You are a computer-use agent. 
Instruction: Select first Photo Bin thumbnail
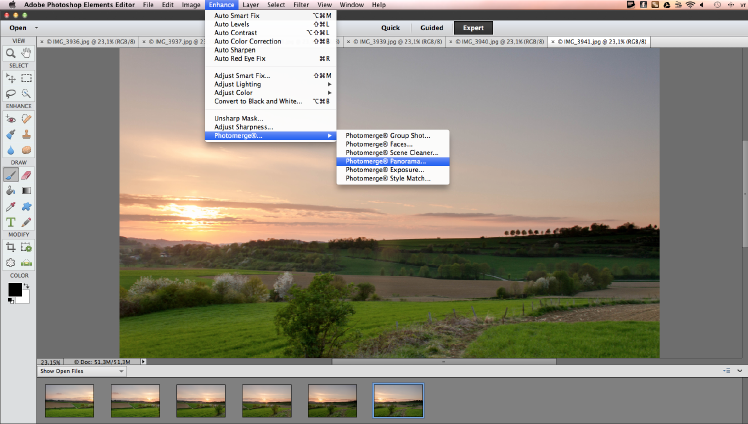click(70, 401)
